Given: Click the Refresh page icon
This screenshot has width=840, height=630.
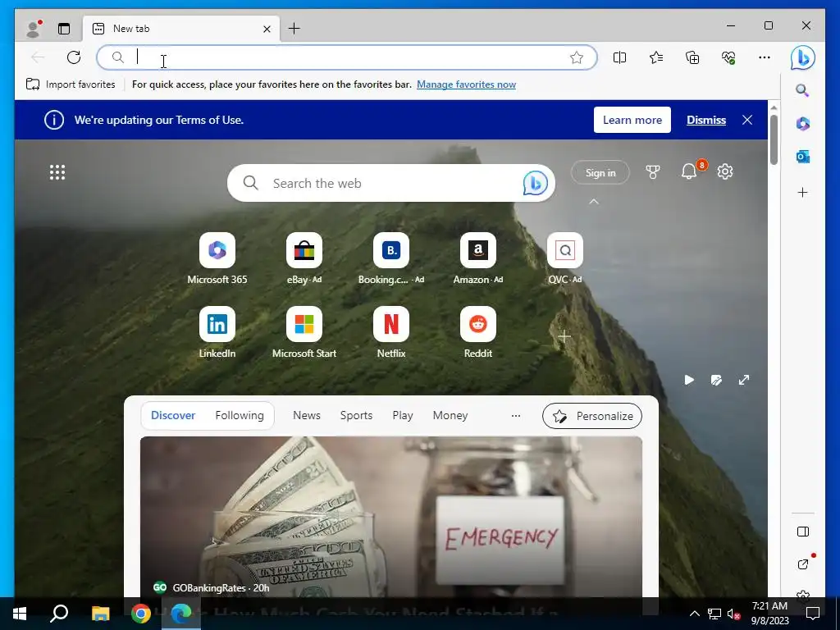Looking at the screenshot, I should click(x=74, y=57).
